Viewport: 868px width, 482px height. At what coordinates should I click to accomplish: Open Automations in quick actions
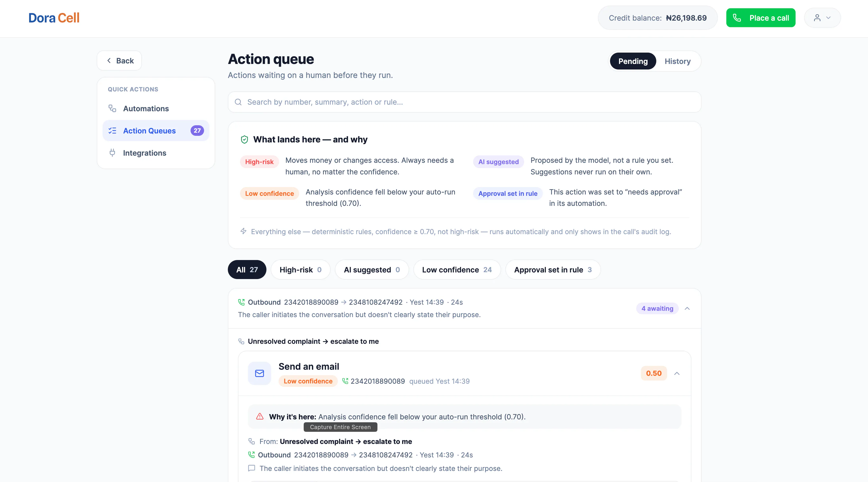coord(156,108)
